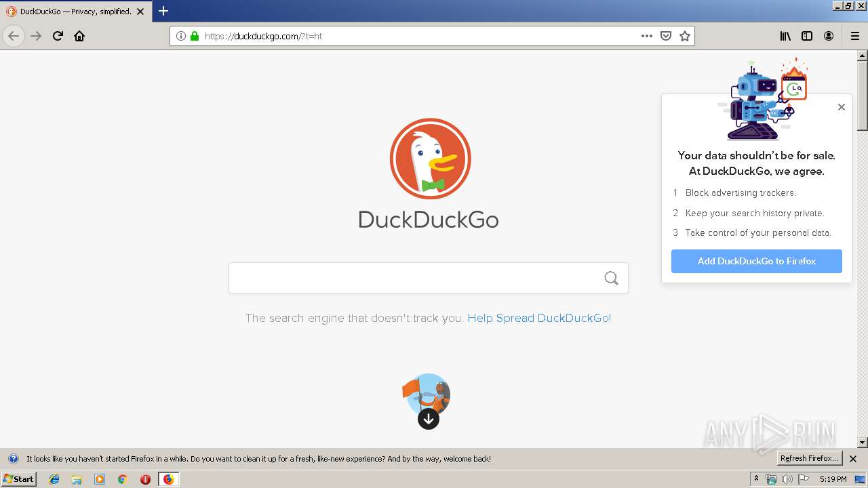Click Add DuckDuckGo to Firefox
868x488 pixels.
click(757, 261)
